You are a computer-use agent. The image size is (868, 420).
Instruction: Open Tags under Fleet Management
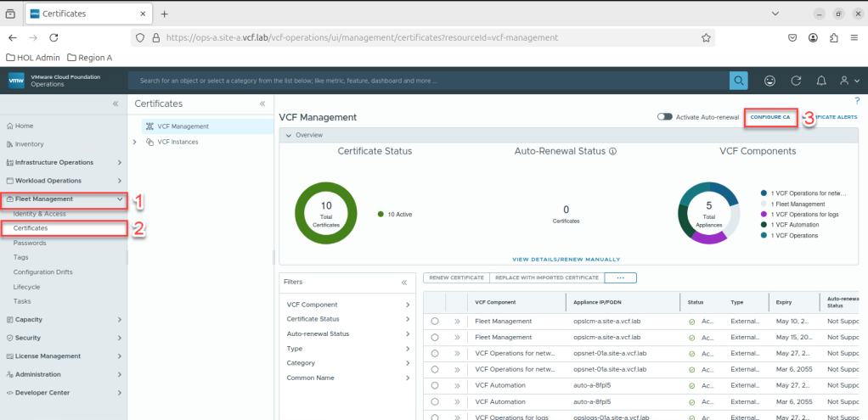point(21,257)
